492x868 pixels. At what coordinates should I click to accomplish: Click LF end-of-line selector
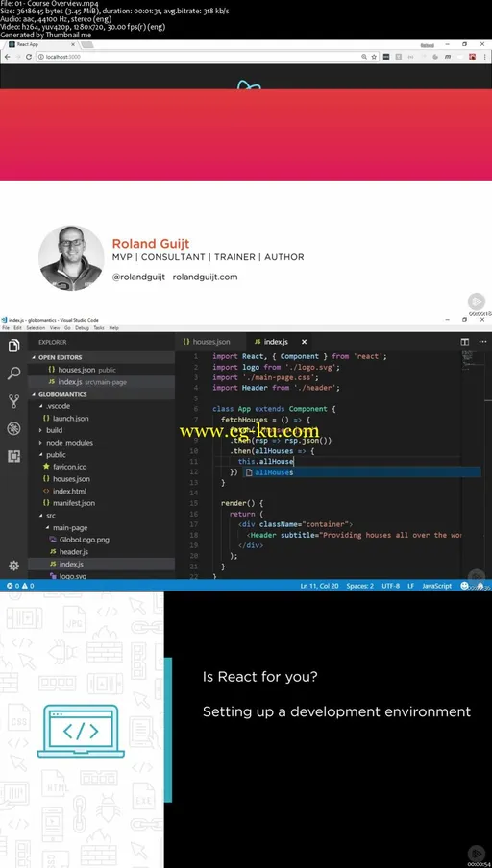411,585
